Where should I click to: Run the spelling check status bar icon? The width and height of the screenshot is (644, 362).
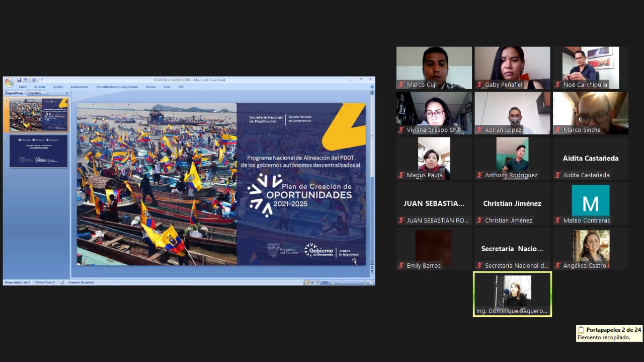62,282
